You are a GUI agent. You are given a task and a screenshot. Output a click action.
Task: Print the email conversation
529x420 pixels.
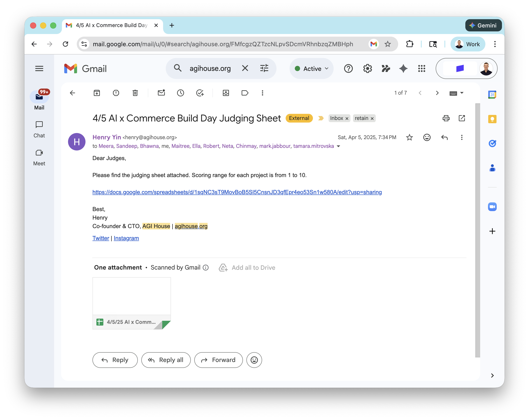[446, 118]
